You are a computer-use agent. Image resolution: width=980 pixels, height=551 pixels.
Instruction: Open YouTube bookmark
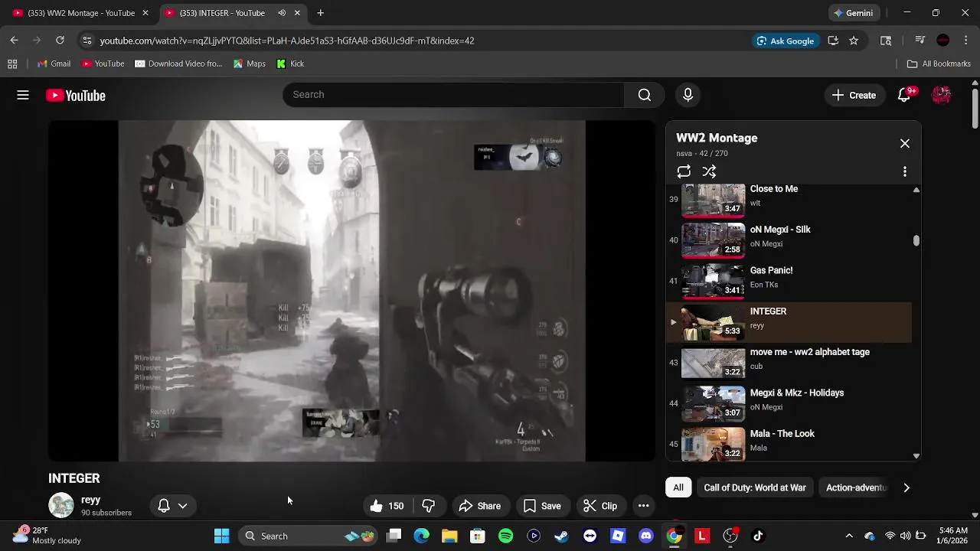tap(103, 64)
